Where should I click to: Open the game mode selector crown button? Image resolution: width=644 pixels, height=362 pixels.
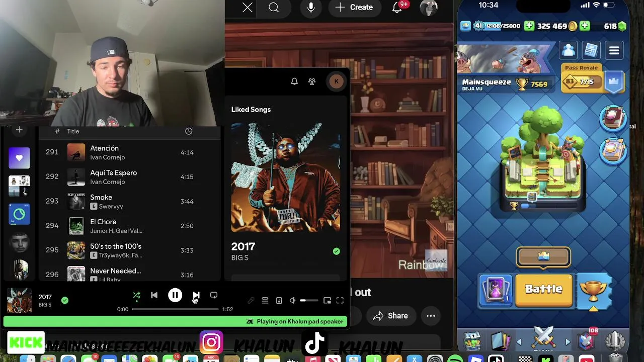pyautogui.click(x=543, y=256)
